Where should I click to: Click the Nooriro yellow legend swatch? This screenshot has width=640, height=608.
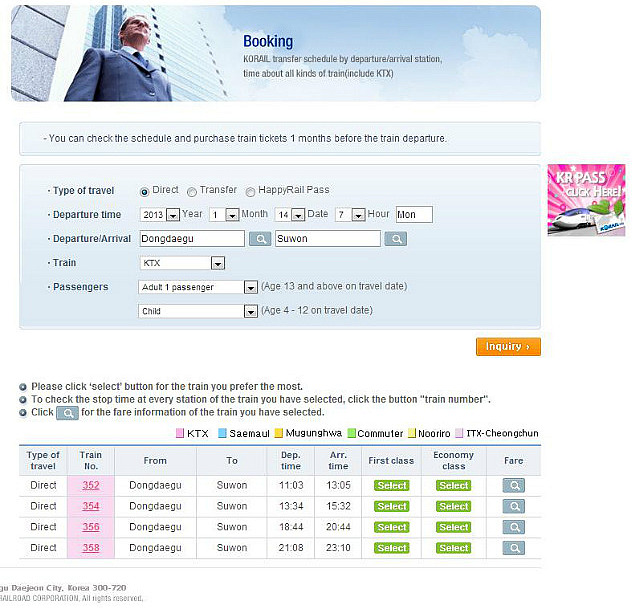(412, 433)
